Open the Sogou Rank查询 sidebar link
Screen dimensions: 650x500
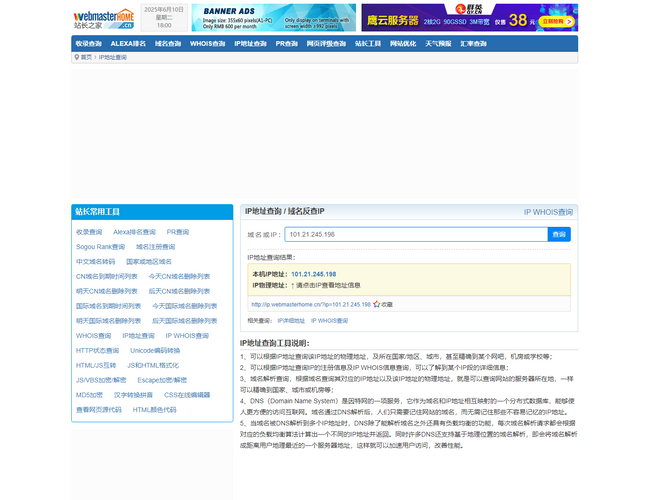(x=100, y=246)
